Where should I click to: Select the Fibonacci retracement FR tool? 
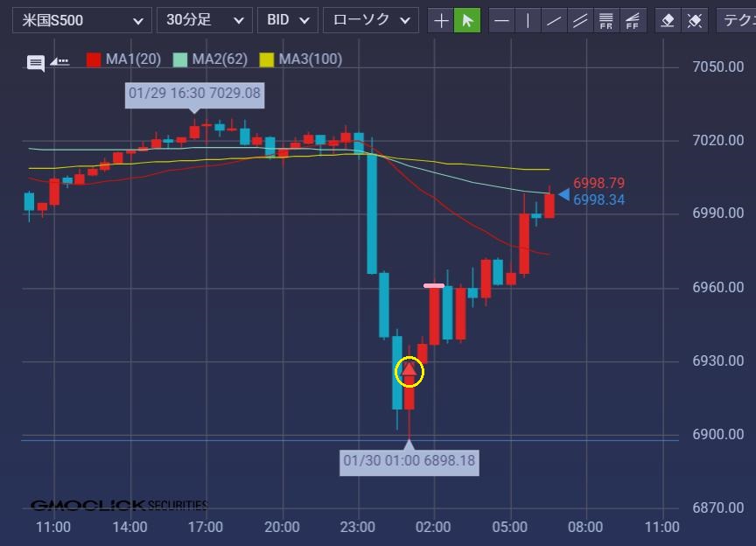[x=605, y=20]
